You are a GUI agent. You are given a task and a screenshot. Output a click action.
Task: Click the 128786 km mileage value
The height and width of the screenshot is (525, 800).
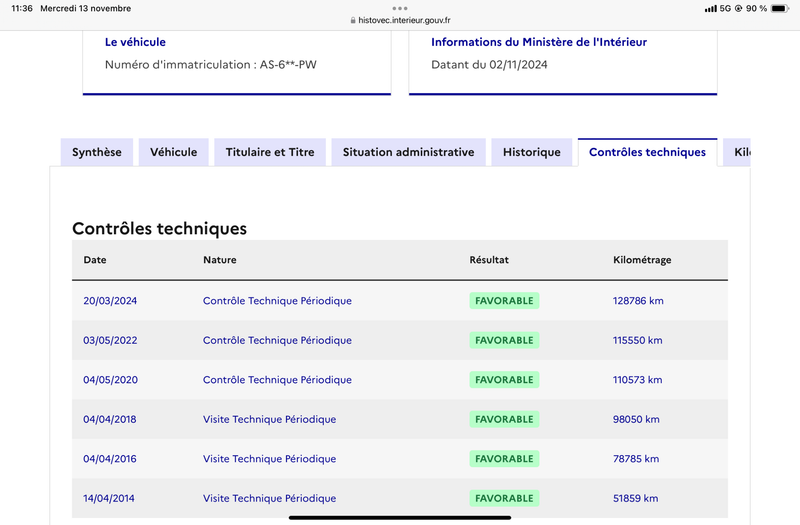point(638,301)
